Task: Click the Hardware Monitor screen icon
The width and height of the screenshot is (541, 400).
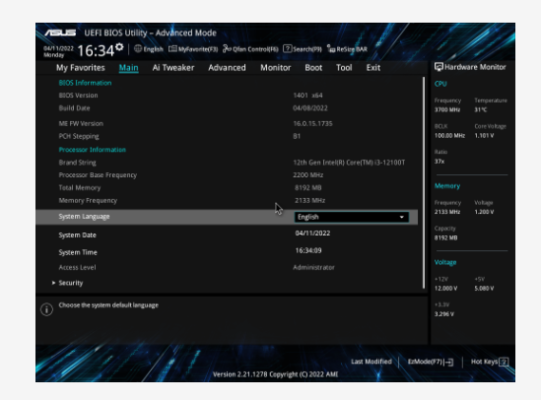Action: pos(439,67)
